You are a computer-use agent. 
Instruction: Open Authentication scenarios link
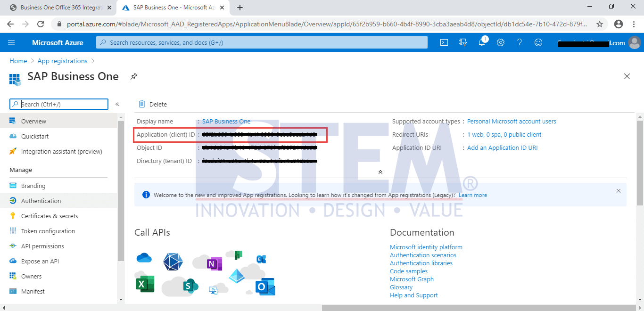pos(423,255)
